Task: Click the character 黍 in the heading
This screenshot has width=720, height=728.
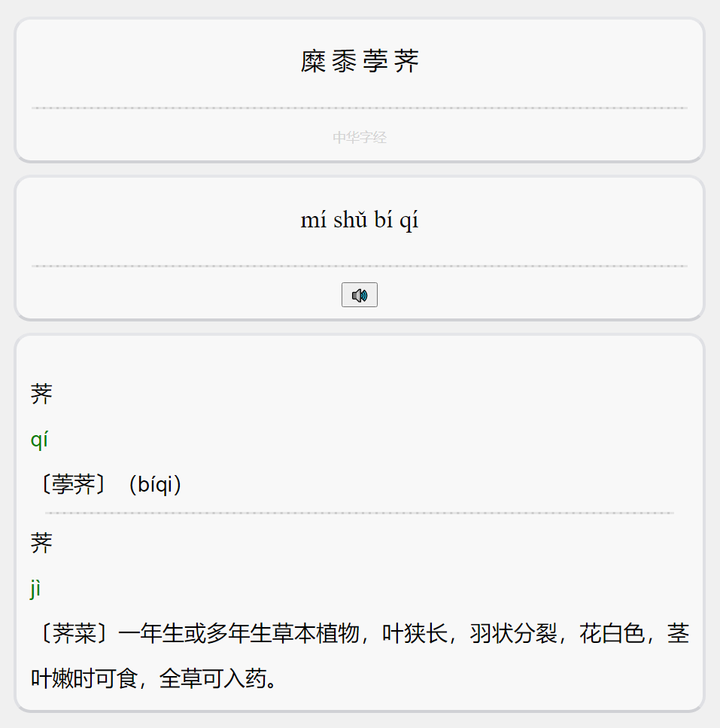Action: (345, 61)
